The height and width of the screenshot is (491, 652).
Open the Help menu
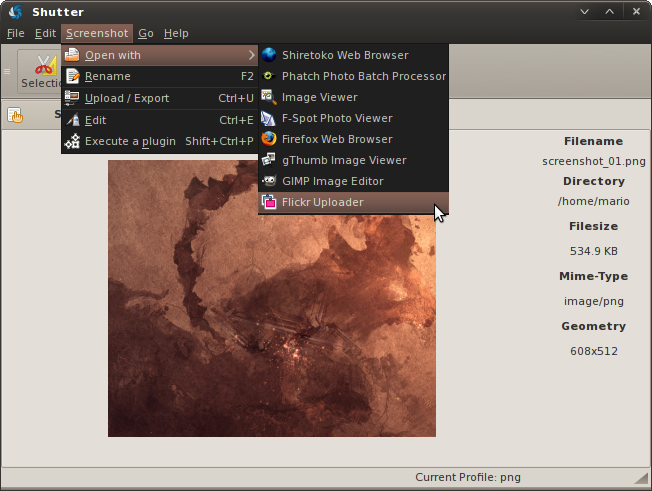(176, 33)
